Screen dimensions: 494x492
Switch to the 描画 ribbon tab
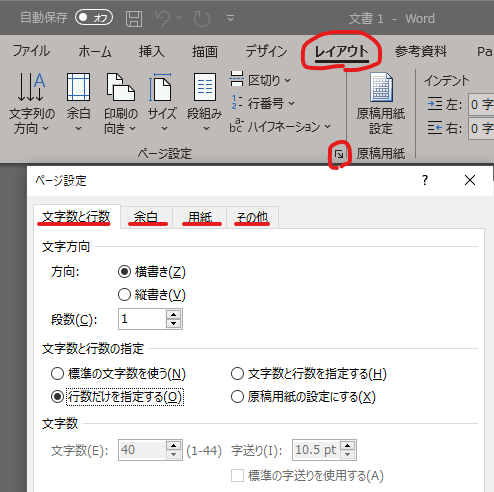tap(205, 51)
